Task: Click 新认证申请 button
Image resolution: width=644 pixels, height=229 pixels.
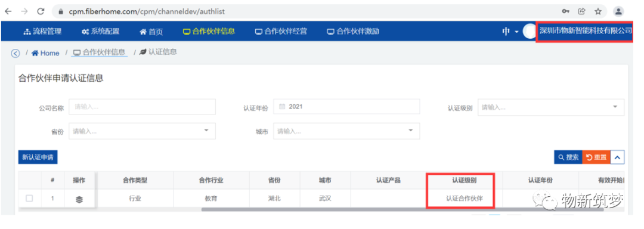Action: (x=38, y=157)
